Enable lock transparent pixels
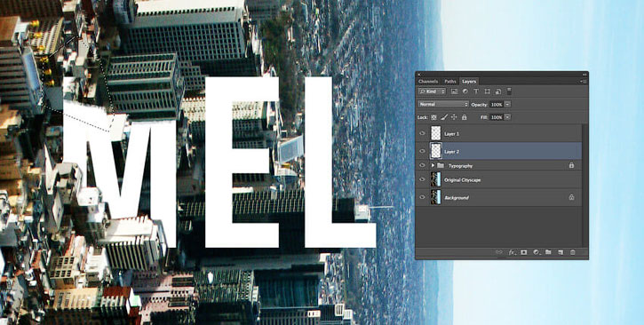The image size is (644, 325). pyautogui.click(x=433, y=117)
